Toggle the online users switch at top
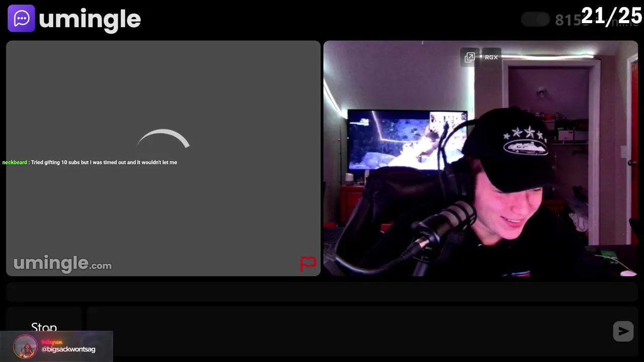The image size is (644, 362). (535, 20)
